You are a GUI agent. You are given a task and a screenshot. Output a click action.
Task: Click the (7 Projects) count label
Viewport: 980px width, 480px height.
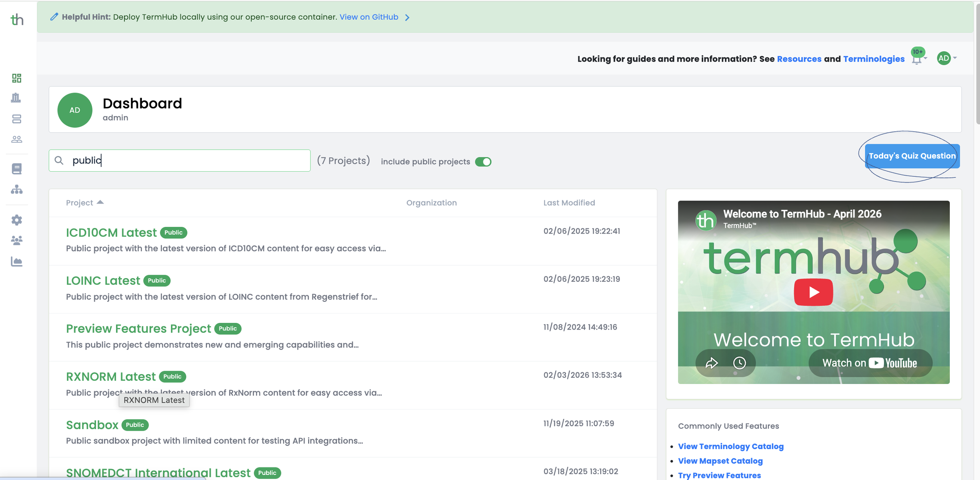[x=343, y=161]
